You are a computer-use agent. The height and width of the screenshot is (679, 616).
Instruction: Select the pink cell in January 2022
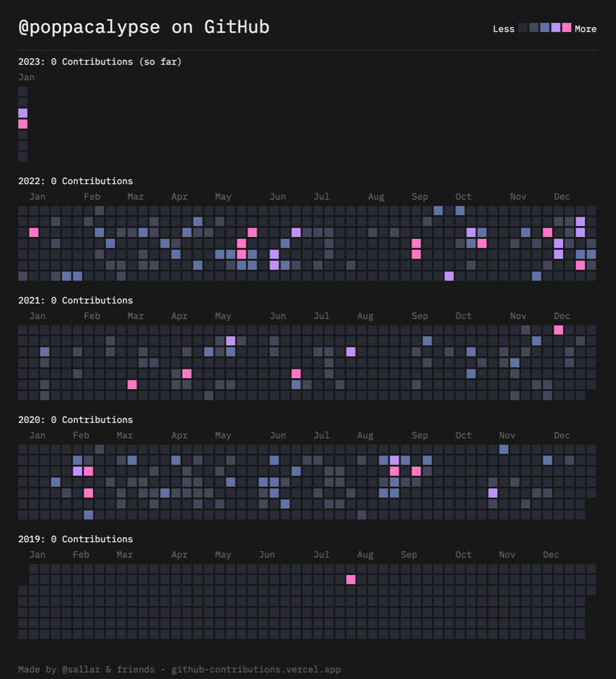pos(34,232)
